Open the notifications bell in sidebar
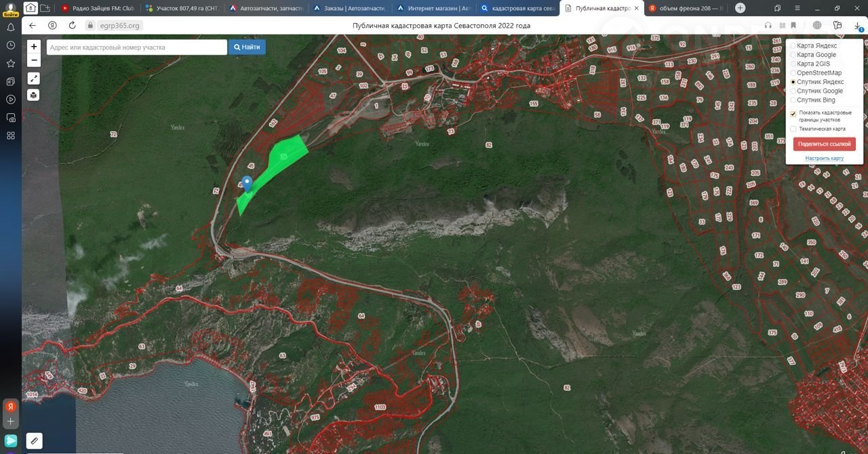This screenshot has height=454, width=868. coord(11,27)
